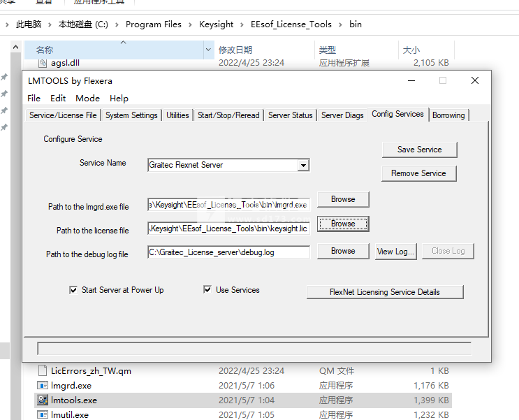Click the agsl.dll file icon
Screen dimensions: 519x420
coord(43,63)
